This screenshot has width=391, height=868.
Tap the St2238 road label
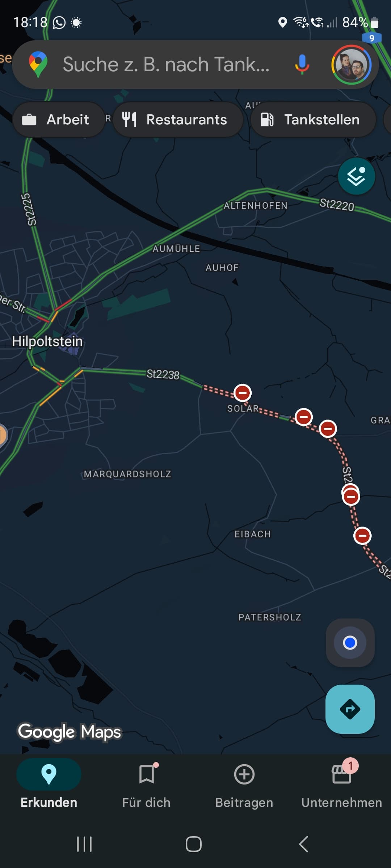[163, 374]
